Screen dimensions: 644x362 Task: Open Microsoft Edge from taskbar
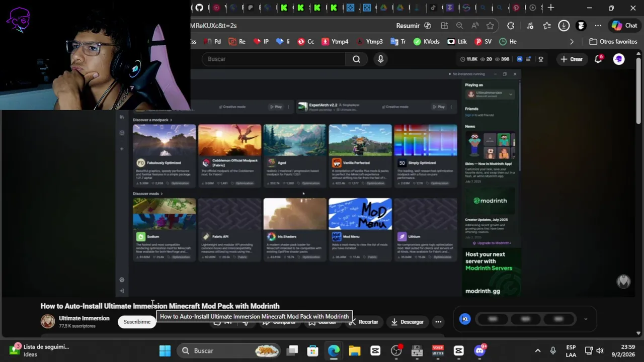(x=334, y=351)
